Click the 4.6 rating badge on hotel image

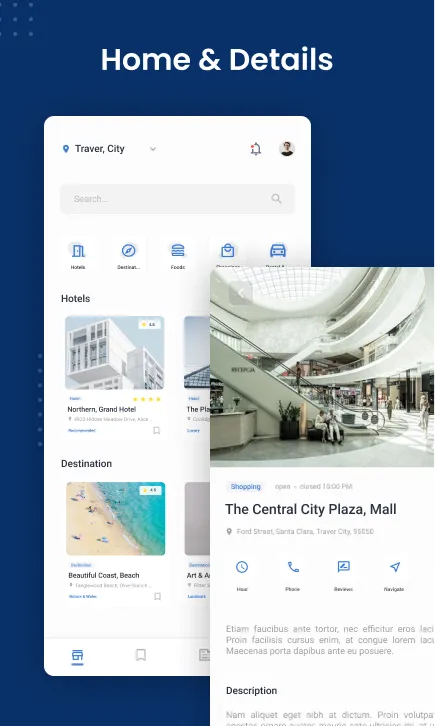149,324
